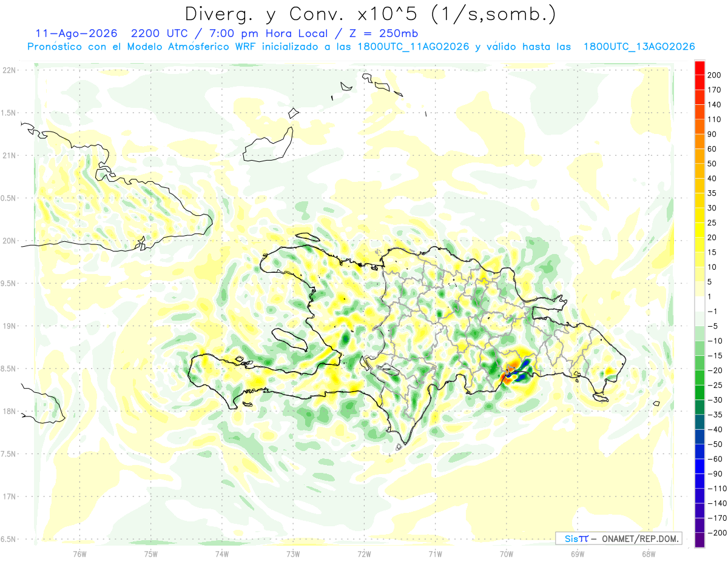Click the intense red-blue convergence cell near 70W
The height and width of the screenshot is (562, 728).
(x=515, y=371)
